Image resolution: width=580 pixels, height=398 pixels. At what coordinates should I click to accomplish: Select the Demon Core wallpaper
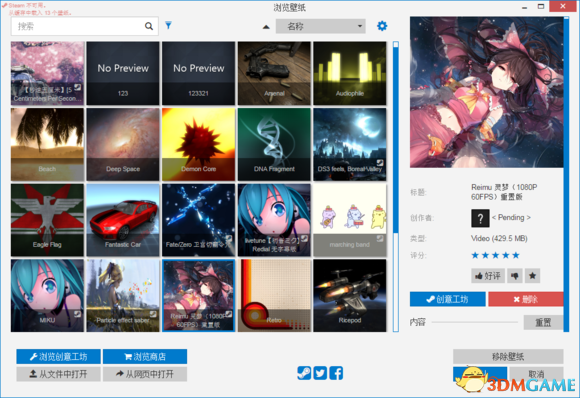point(199,144)
